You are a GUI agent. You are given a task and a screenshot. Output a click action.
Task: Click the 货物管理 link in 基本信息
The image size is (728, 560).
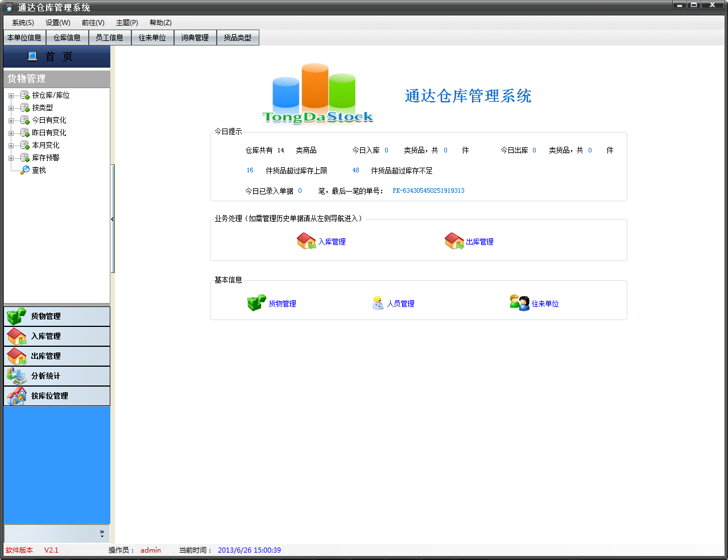point(282,304)
